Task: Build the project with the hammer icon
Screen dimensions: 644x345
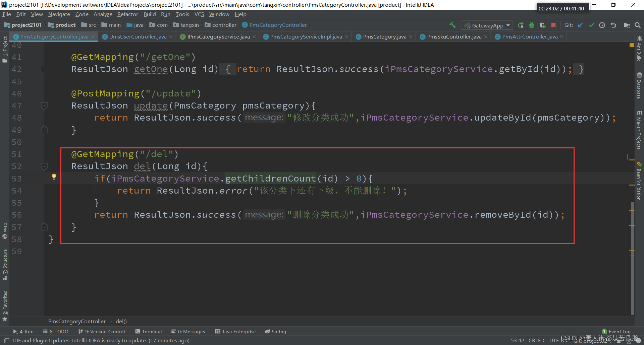Action: click(452, 25)
